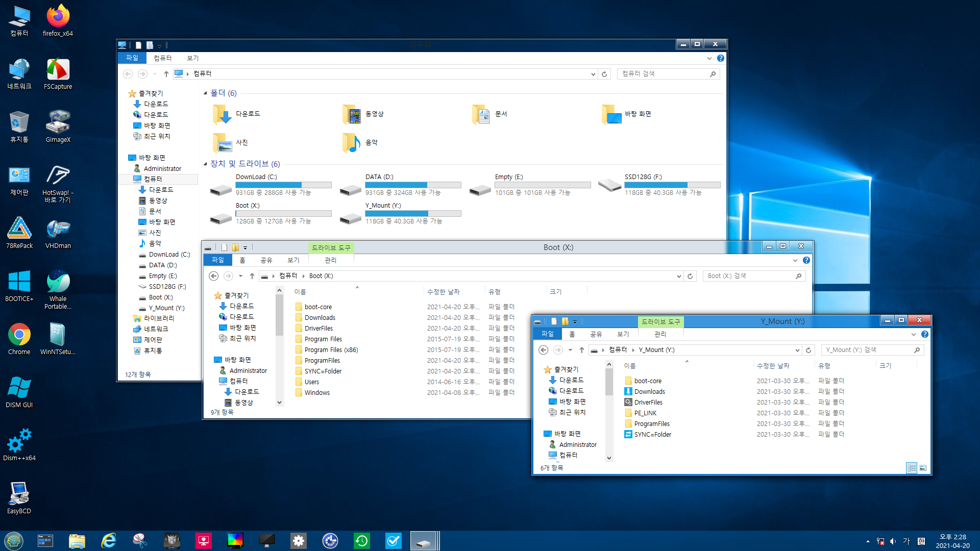Collapse the 폴더 (6) group
Viewport: 980px width, 551px height.
pyautogui.click(x=206, y=93)
